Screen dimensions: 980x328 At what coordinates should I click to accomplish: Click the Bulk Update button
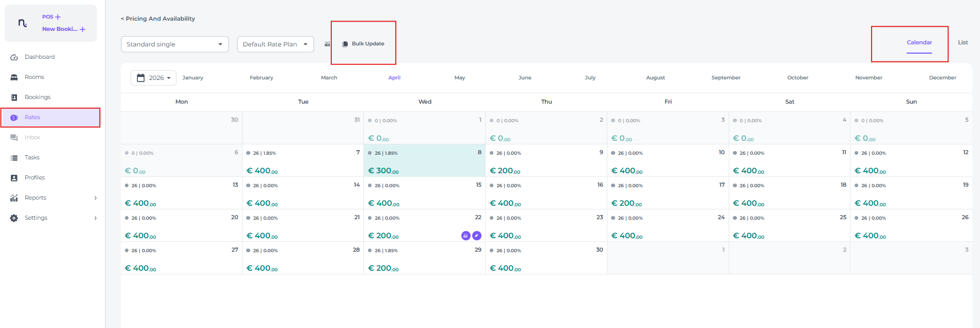(x=363, y=44)
